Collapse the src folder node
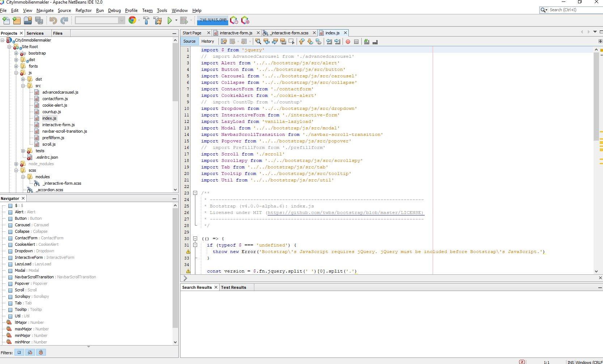Image resolution: width=603 pixels, height=364 pixels. [23, 86]
